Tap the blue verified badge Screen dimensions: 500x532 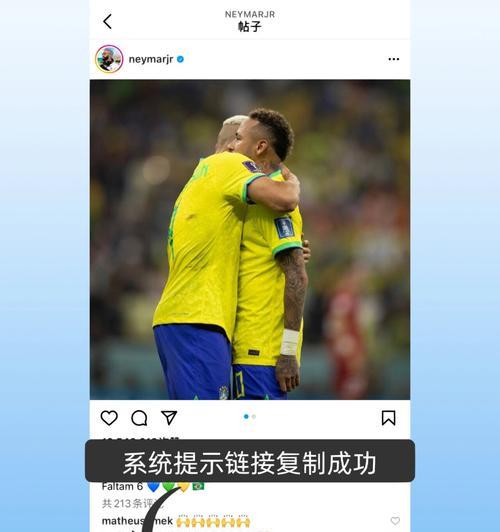(180, 59)
